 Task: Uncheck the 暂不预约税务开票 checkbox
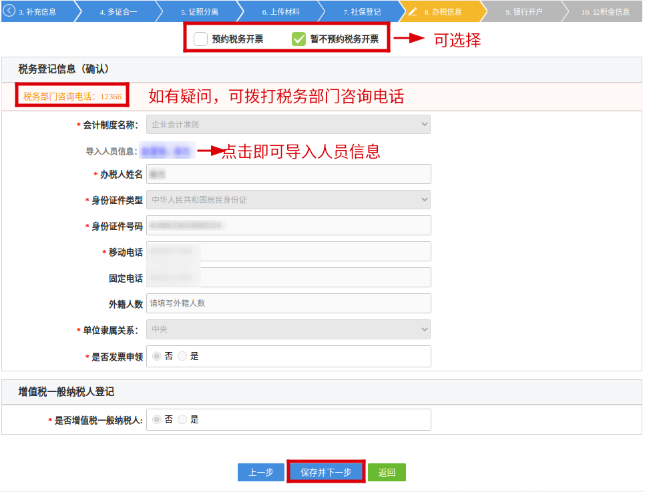click(299, 39)
